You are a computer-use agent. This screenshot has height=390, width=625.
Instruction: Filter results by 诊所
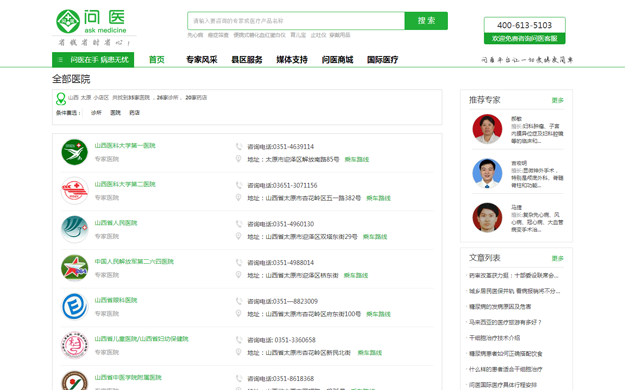[x=96, y=113]
